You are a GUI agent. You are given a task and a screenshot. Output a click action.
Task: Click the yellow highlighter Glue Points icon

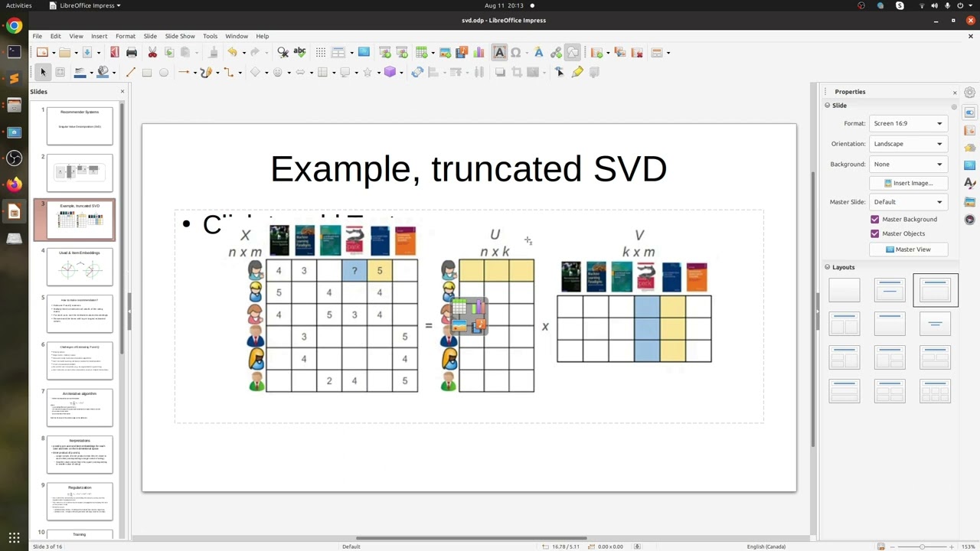[x=577, y=72]
